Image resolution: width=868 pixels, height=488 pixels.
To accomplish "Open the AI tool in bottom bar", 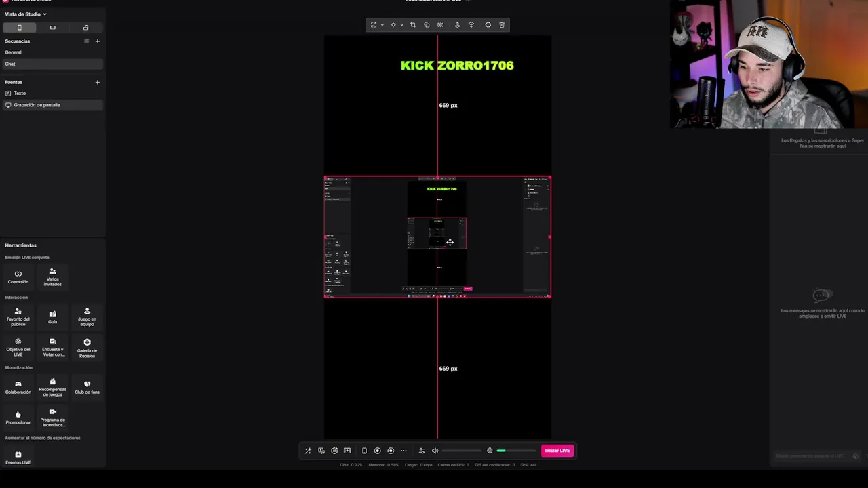I will 334,451.
